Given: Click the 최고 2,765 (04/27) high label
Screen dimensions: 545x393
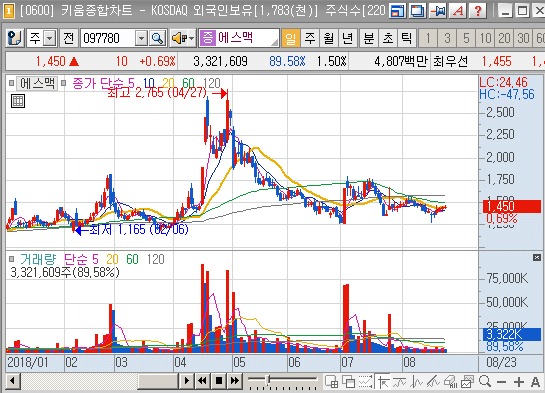Looking at the screenshot, I should 157,93.
